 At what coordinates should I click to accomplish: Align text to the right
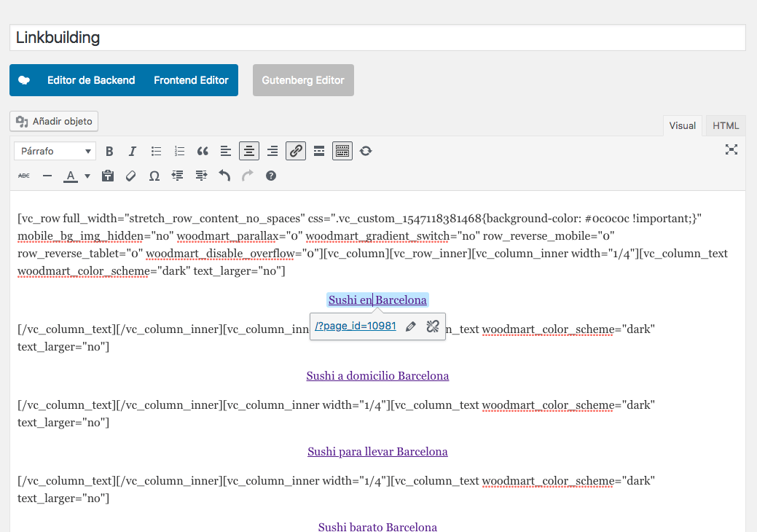coord(272,151)
